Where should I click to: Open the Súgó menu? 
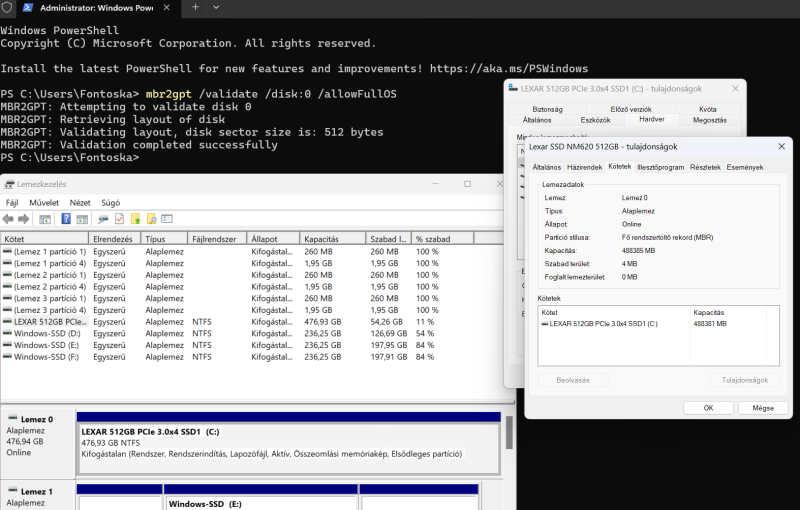pos(110,202)
